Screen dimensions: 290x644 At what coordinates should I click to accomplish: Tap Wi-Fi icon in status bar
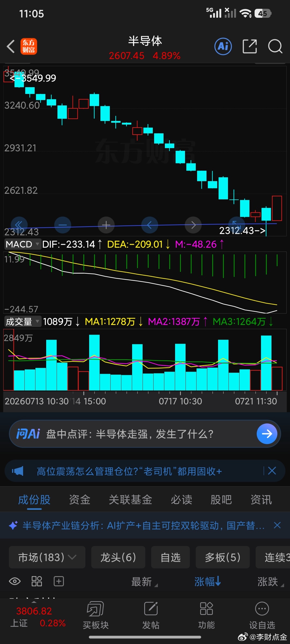tap(245, 13)
